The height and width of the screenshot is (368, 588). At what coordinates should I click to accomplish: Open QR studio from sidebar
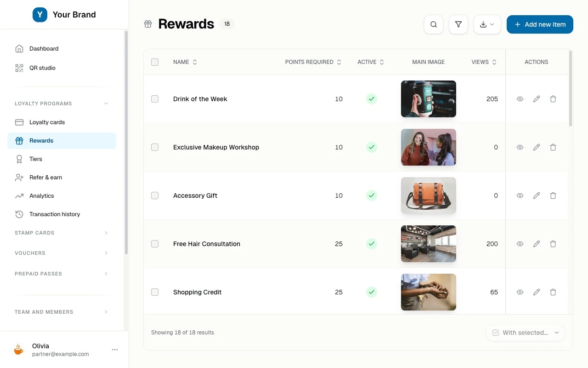pyautogui.click(x=62, y=68)
